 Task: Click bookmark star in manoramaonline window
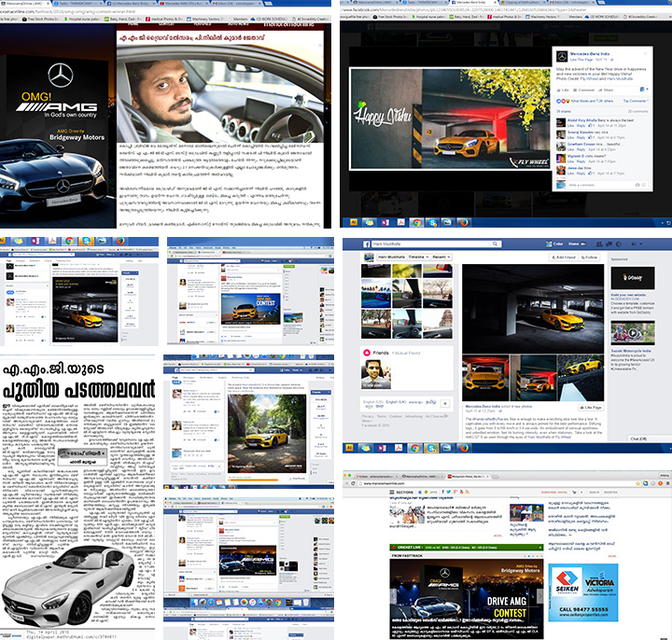coord(637,483)
